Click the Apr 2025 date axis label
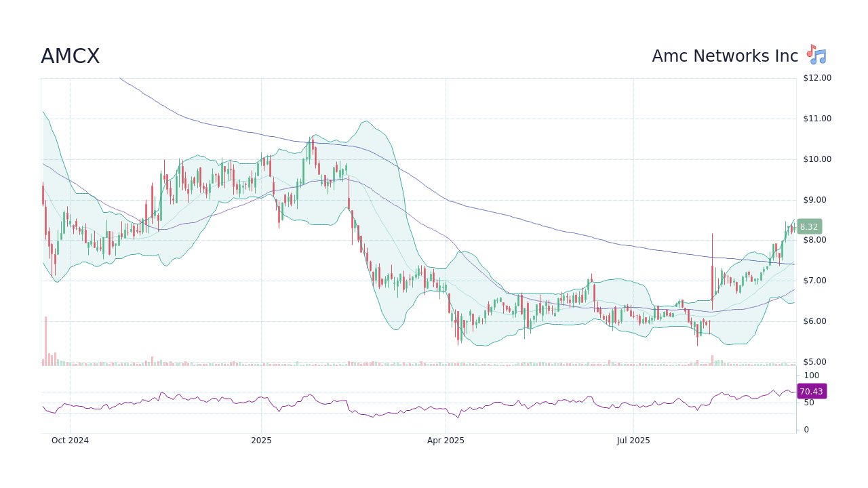This screenshot has height=488, width=868. click(446, 441)
